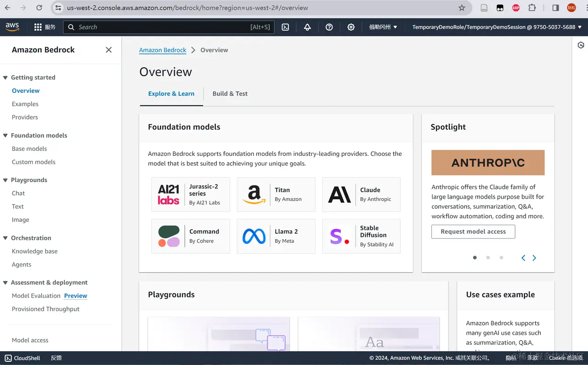Select the Amazon Titan model card

(x=276, y=194)
